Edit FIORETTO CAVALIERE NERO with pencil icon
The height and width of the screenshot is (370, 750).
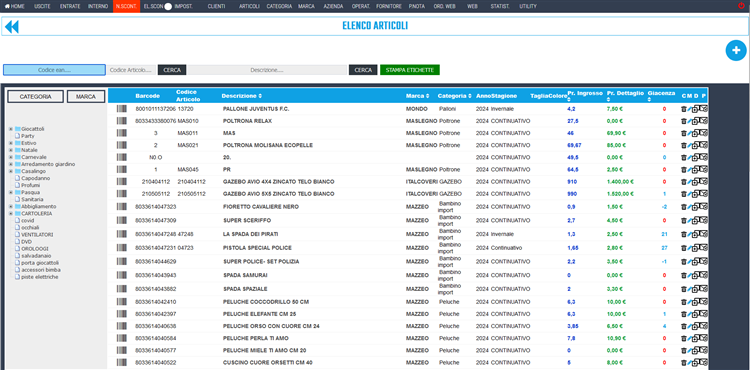[x=690, y=207]
